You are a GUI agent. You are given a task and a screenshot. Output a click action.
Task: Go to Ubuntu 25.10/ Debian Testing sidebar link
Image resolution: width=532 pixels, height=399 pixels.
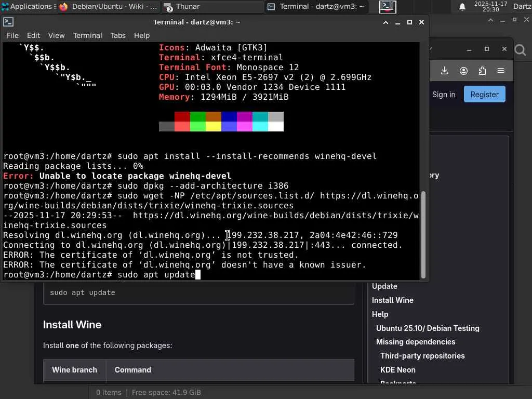428,328
